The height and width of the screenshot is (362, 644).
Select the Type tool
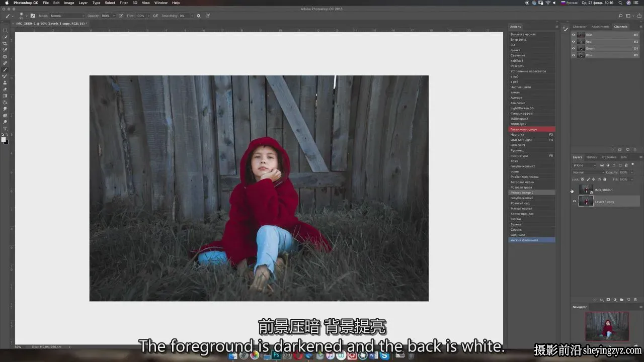click(x=5, y=128)
